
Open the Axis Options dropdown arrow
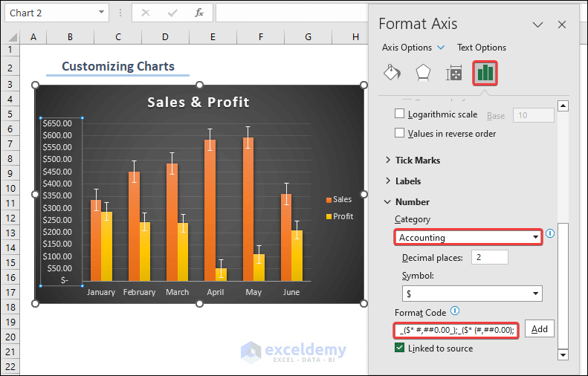[x=441, y=48]
